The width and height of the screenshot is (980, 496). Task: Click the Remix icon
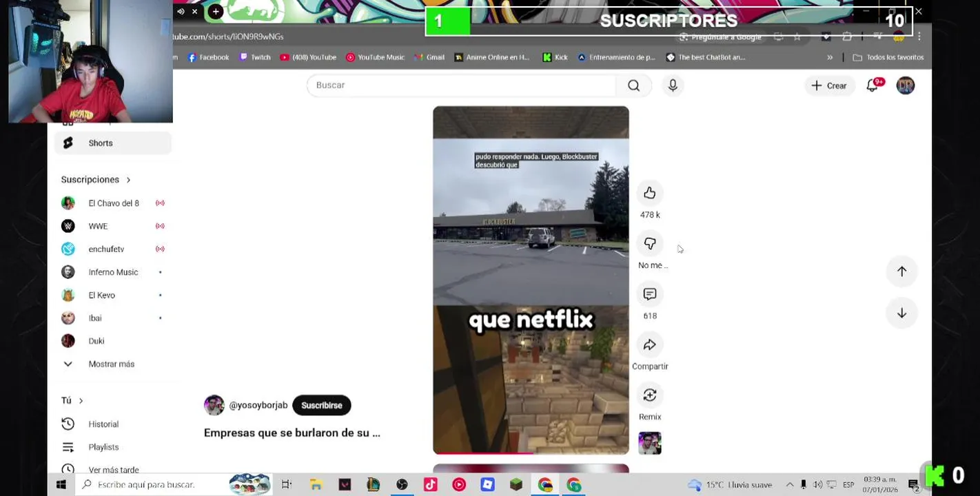tap(649, 395)
